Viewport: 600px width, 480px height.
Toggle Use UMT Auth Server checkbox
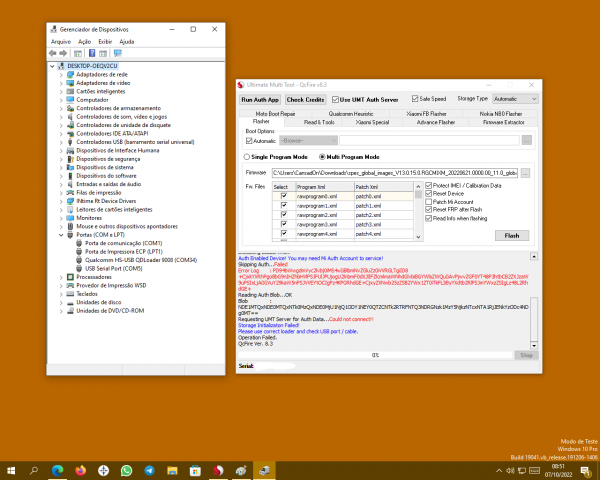coord(335,100)
